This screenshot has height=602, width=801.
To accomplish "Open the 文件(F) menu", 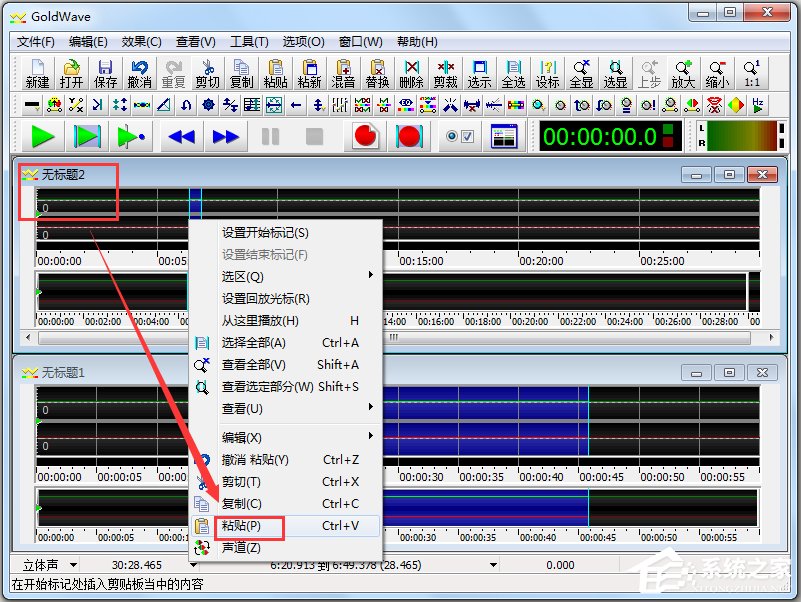I will pyautogui.click(x=36, y=41).
